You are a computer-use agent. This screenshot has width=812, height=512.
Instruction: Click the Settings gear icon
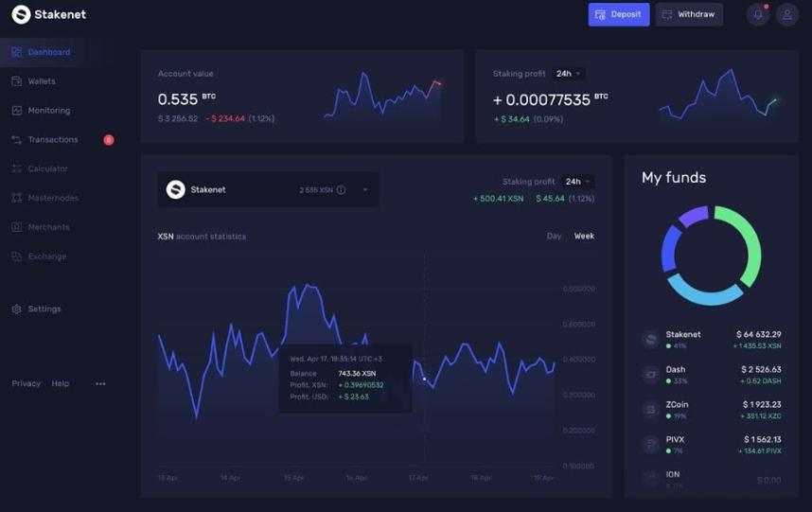17,309
